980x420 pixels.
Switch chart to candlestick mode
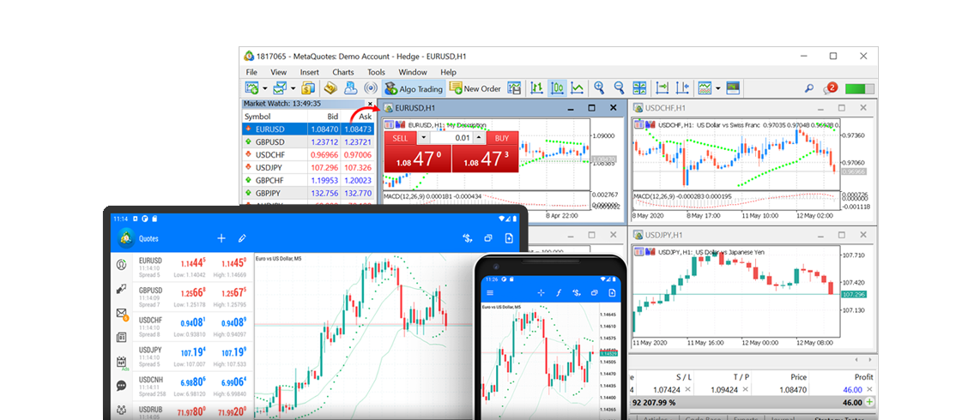point(558,88)
